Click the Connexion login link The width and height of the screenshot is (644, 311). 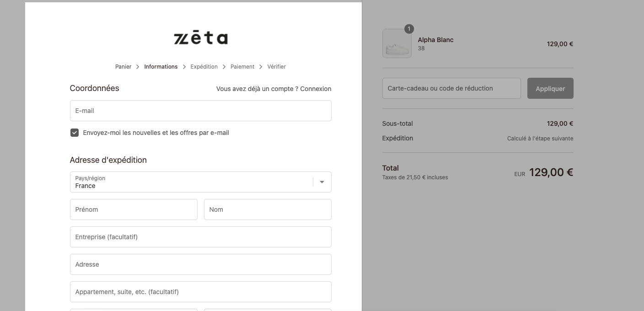click(x=316, y=89)
